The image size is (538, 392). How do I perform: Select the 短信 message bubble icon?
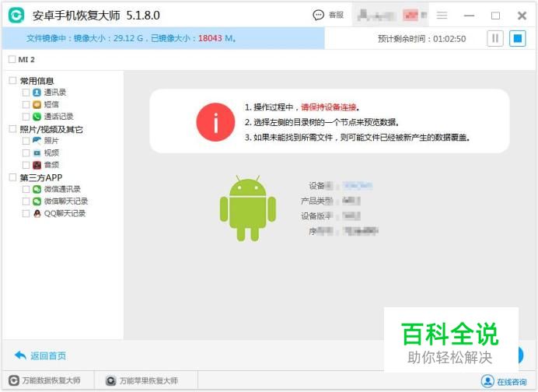37,104
